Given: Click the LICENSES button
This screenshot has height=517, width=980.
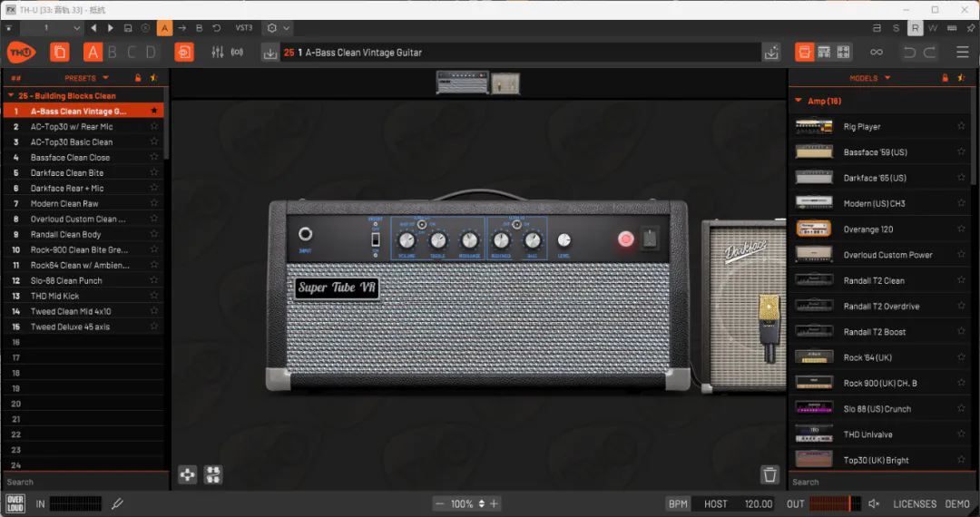Looking at the screenshot, I should coord(915,504).
